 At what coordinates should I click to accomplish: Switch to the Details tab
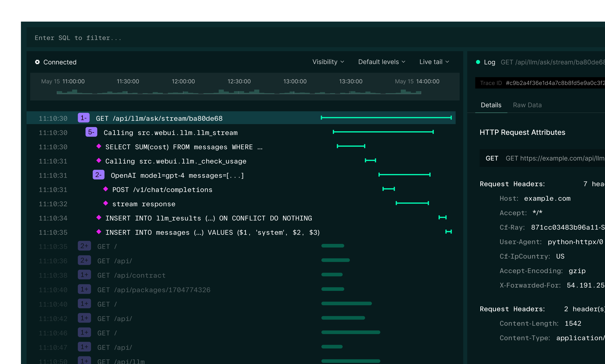pos(491,105)
